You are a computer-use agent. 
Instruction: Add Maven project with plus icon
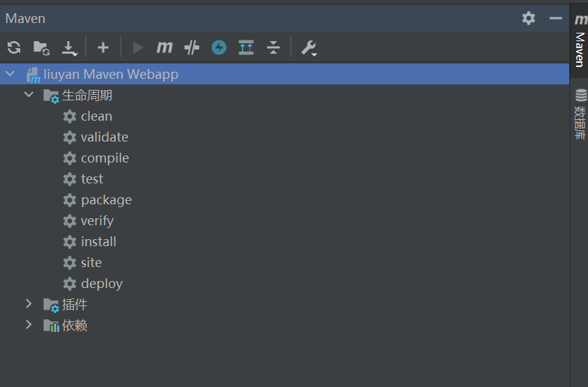pyautogui.click(x=103, y=47)
